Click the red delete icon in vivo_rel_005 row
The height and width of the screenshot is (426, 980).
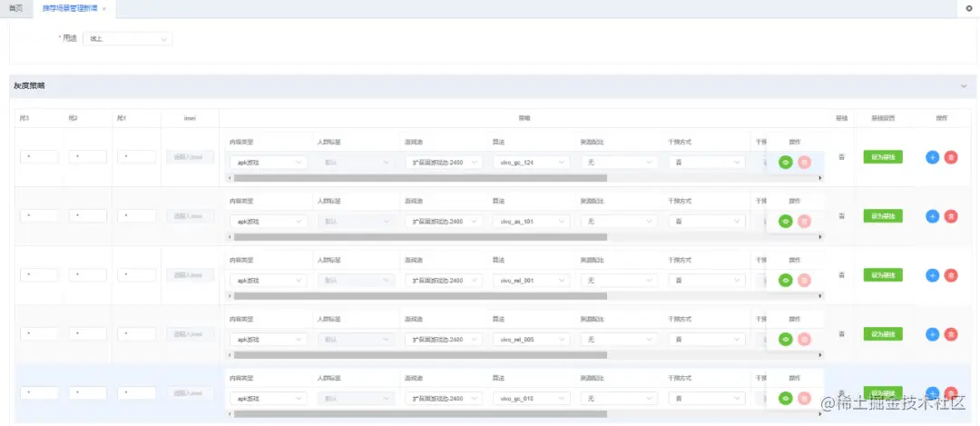point(951,334)
